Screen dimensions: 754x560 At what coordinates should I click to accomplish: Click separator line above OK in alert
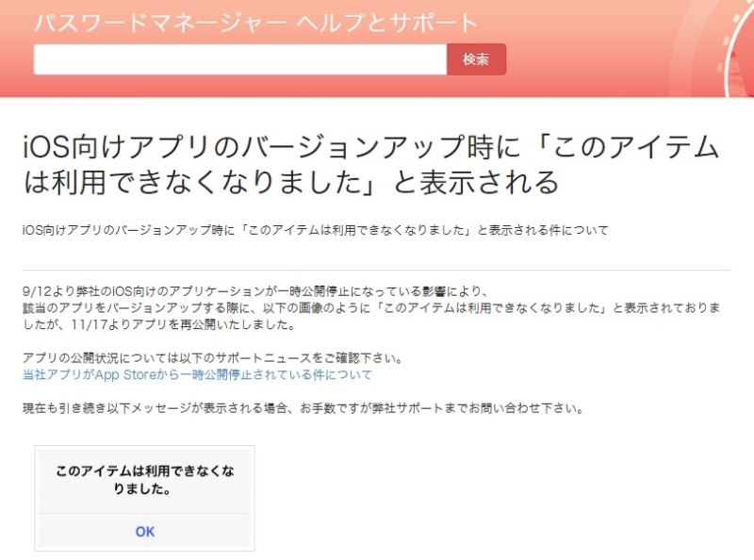tap(144, 514)
